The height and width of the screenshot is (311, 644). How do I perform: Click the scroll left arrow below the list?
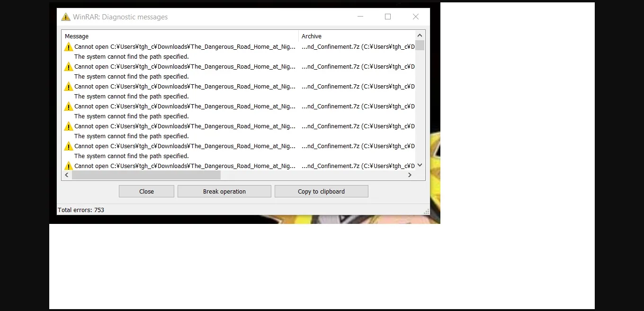pyautogui.click(x=67, y=175)
